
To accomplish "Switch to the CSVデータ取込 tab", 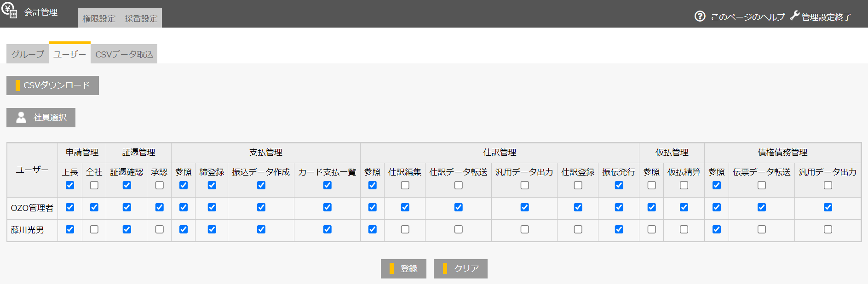I will click(x=124, y=54).
